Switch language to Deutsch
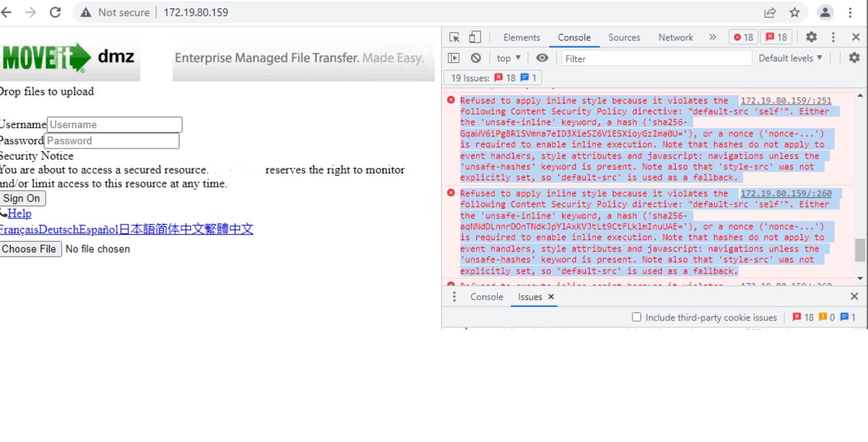This screenshot has height=442, width=868. (59, 229)
